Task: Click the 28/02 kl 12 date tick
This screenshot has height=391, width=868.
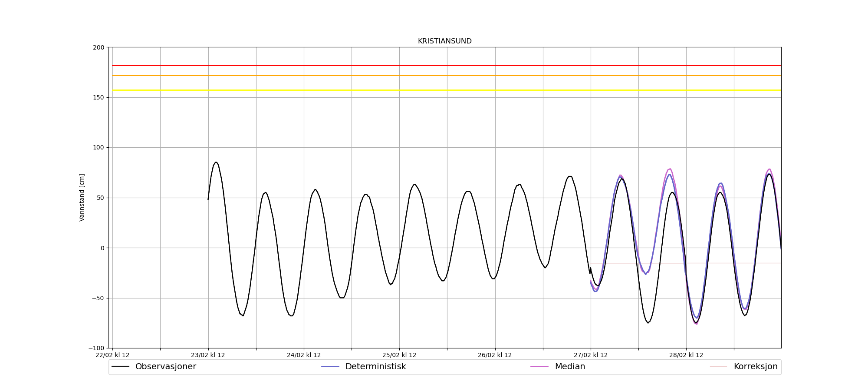Action: point(686,355)
